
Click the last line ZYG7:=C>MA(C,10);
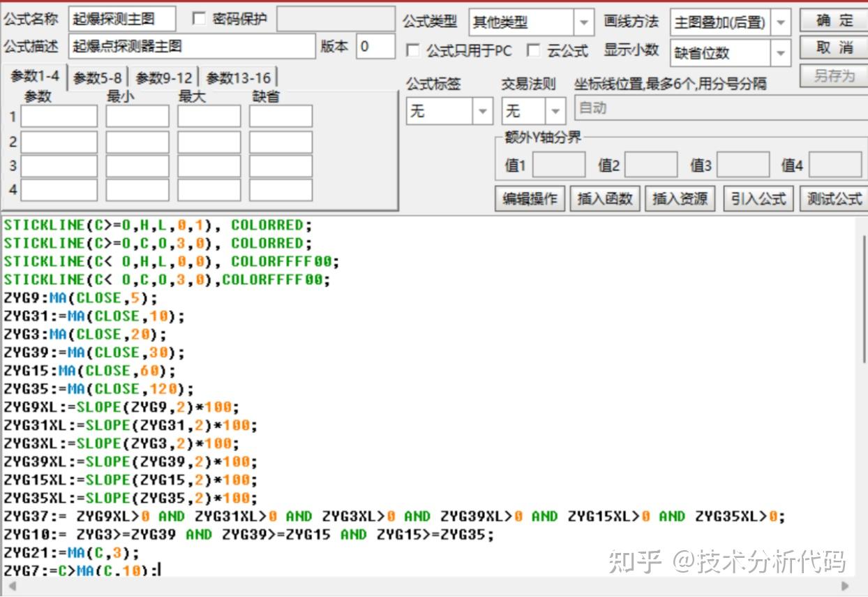pyautogui.click(x=81, y=570)
